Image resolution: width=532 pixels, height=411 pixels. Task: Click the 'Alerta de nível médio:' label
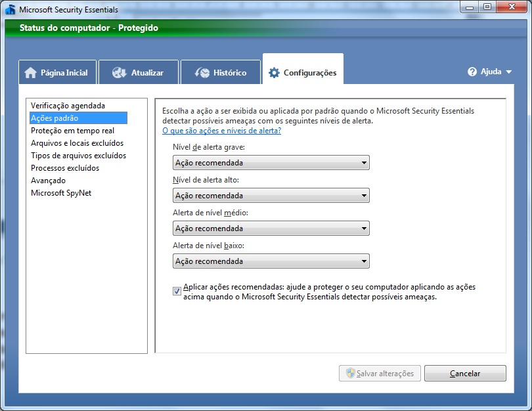(x=210, y=213)
